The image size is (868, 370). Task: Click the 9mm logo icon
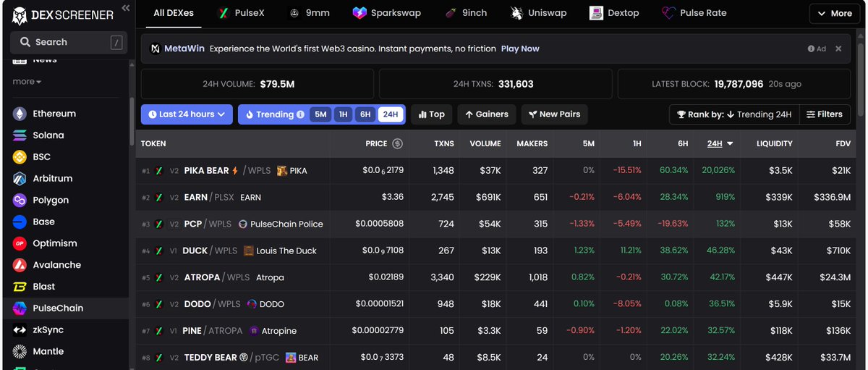click(x=294, y=13)
